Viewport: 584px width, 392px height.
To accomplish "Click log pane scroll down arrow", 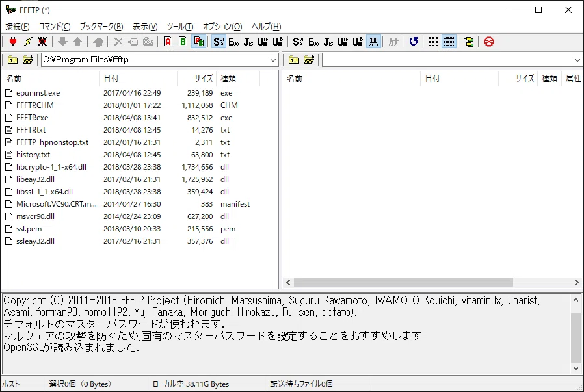I will point(576,369).
